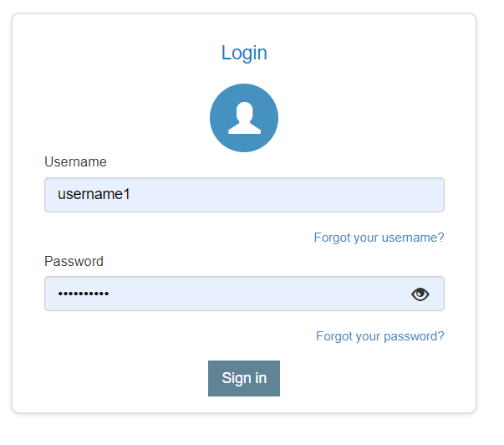The height and width of the screenshot is (445, 504).
Task: Click the blue user avatar icon
Action: [244, 118]
